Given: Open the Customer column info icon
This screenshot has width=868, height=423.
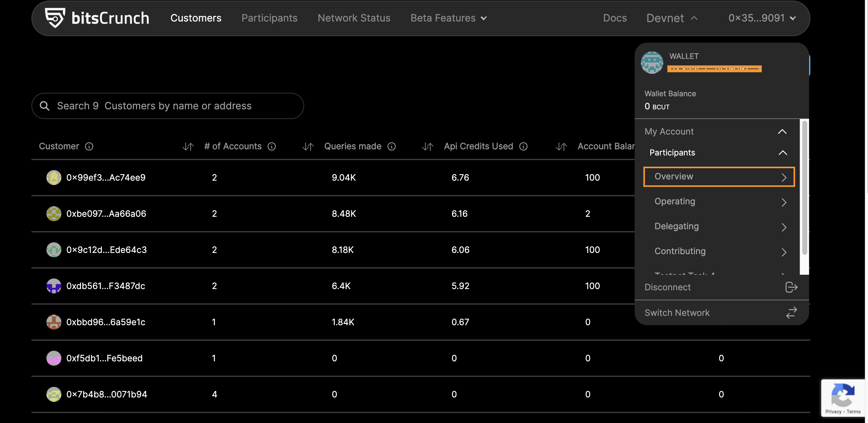Looking at the screenshot, I should tap(89, 146).
